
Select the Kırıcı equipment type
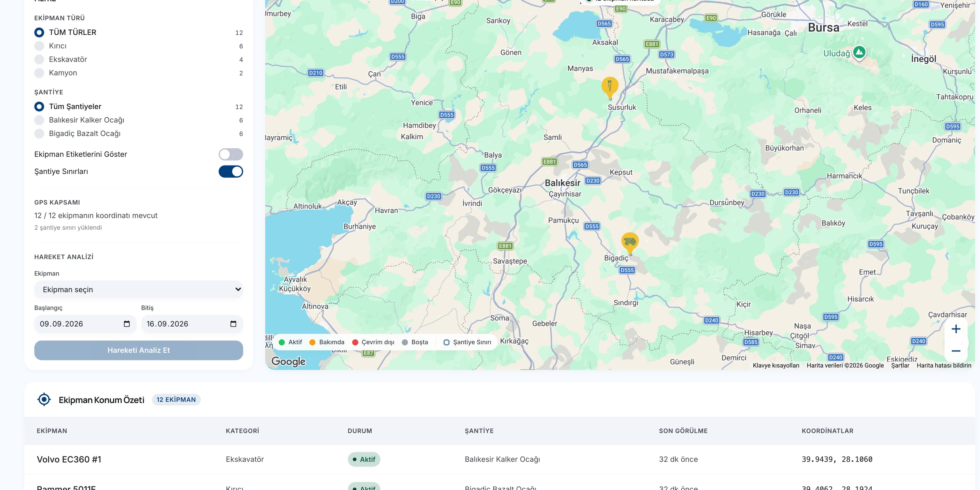tap(39, 46)
